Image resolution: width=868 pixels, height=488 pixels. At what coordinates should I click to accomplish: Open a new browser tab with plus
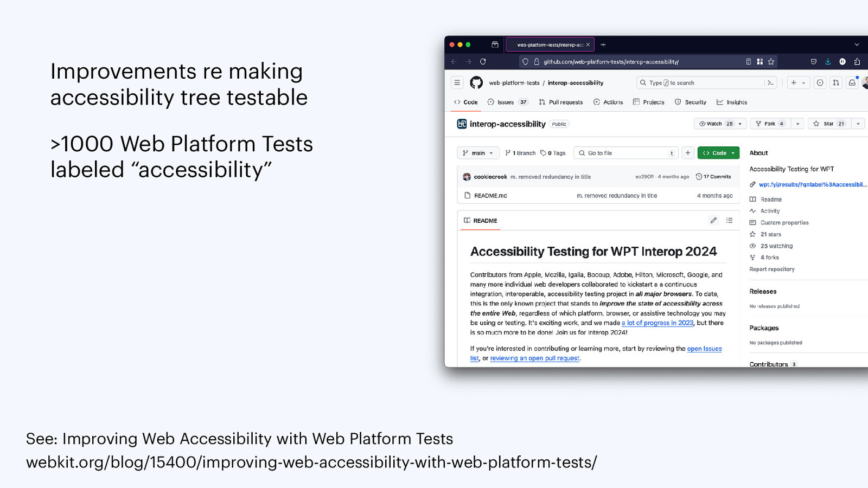click(603, 45)
